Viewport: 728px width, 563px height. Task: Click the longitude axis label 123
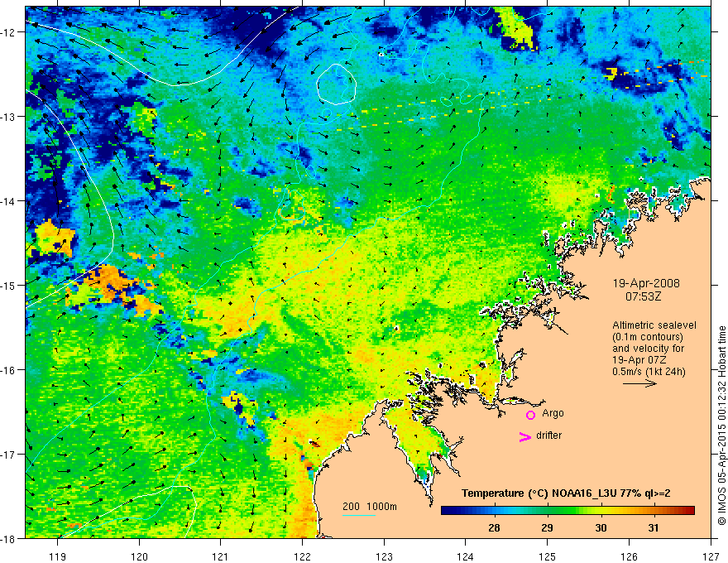coord(384,556)
